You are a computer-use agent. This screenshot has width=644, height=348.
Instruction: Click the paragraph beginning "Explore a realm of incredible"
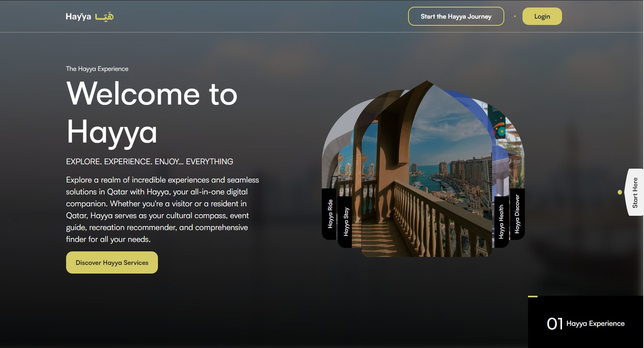click(163, 209)
